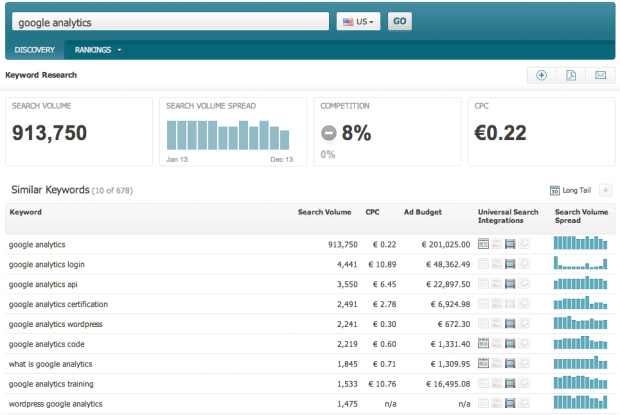Viewport: 620px width, 415px height.
Task: Click the faded video icon in certification row
Action: [x=510, y=304]
